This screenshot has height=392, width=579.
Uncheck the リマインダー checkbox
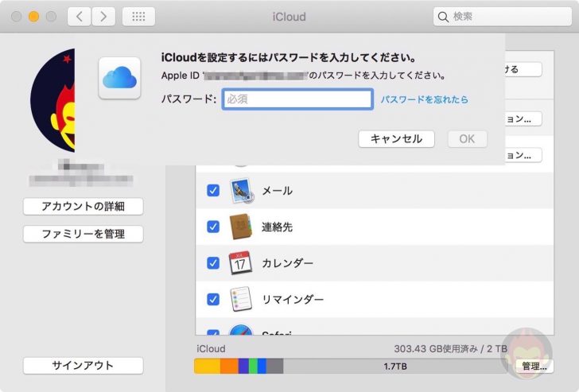[x=213, y=299]
